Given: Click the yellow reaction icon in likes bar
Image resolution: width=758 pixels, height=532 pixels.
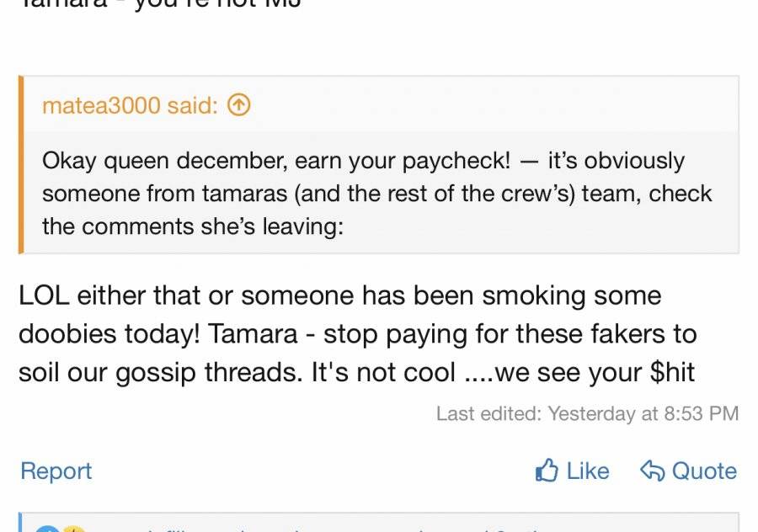Looking at the screenshot, I should (74, 528).
